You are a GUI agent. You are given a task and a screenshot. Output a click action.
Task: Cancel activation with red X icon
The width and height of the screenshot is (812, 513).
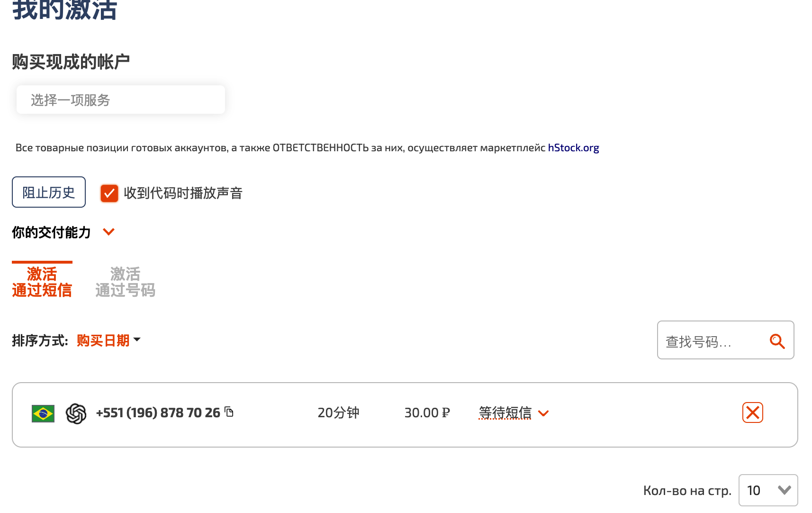tap(752, 412)
